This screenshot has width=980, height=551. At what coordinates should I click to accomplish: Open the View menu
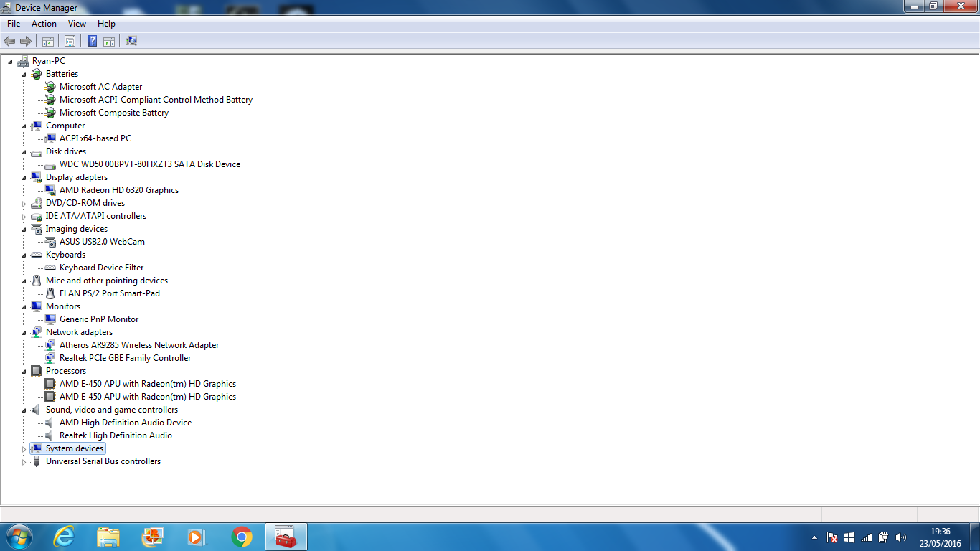77,24
